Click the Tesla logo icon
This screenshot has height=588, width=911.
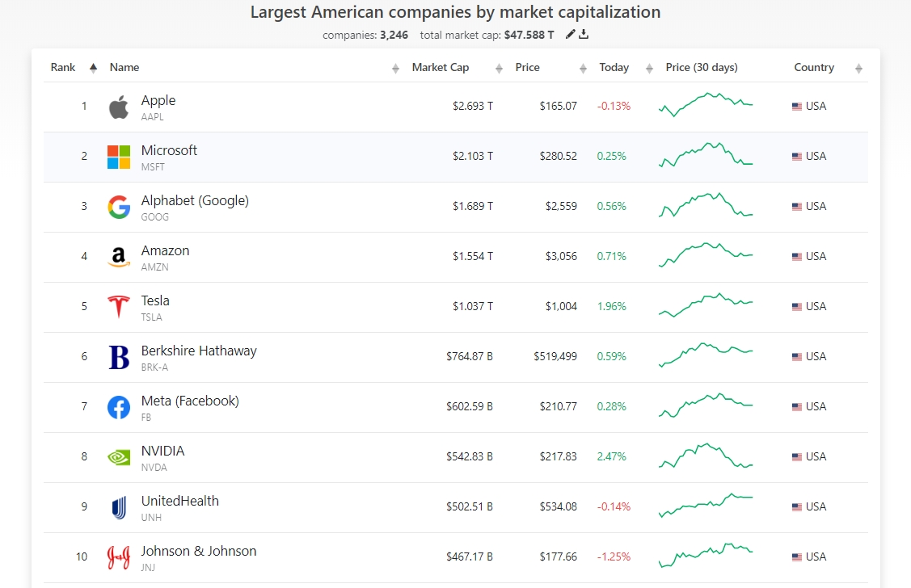(x=119, y=307)
